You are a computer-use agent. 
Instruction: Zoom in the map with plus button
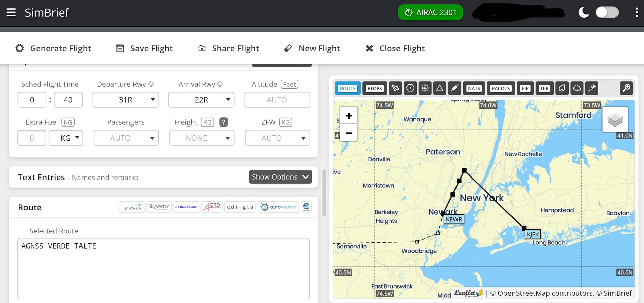349,116
